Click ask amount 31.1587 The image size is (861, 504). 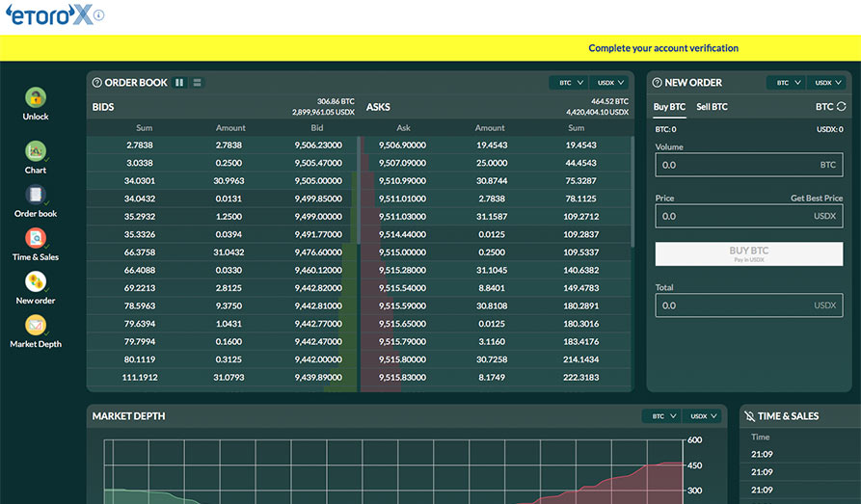pyautogui.click(x=492, y=217)
